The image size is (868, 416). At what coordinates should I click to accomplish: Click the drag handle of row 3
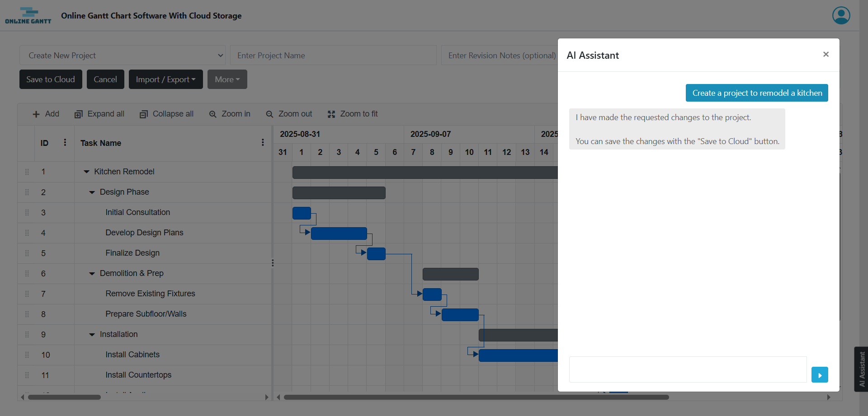[27, 212]
